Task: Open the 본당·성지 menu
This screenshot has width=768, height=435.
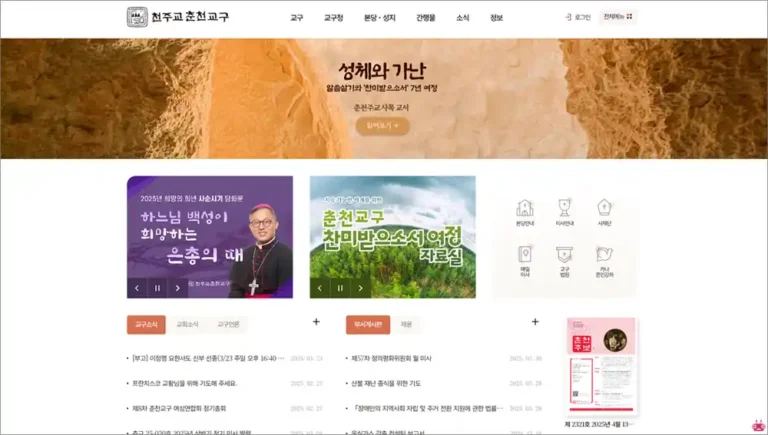Action: [379, 18]
